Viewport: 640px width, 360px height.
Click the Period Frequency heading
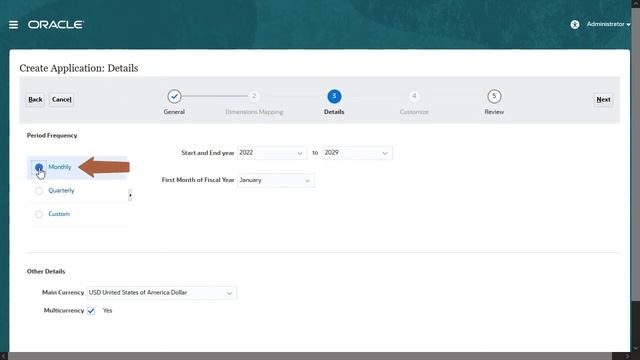pyautogui.click(x=52, y=136)
